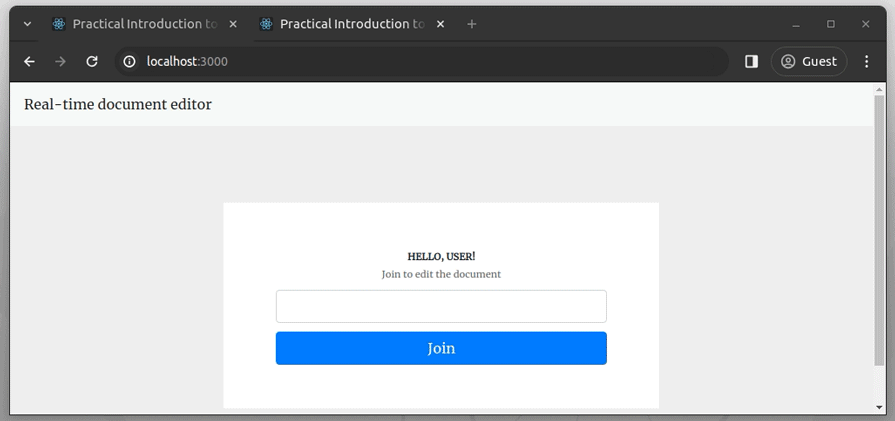Click scrollbar down arrow
895x421 pixels.
coord(879,407)
